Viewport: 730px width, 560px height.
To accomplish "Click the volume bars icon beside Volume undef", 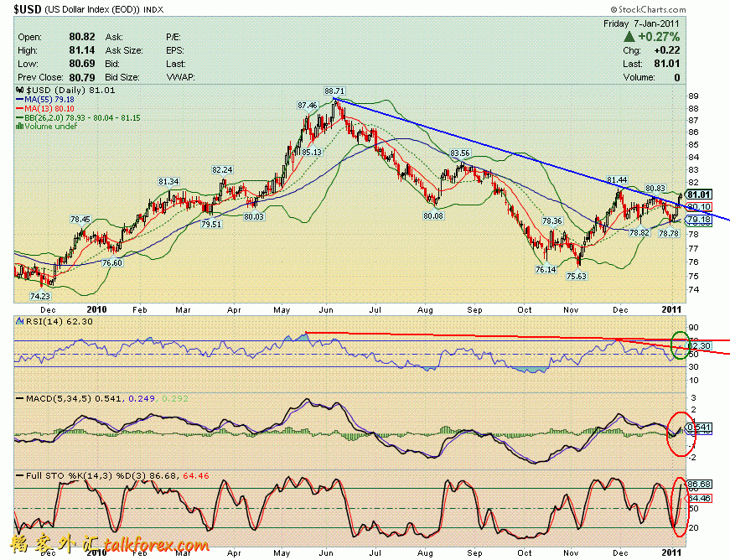I will click(20, 126).
